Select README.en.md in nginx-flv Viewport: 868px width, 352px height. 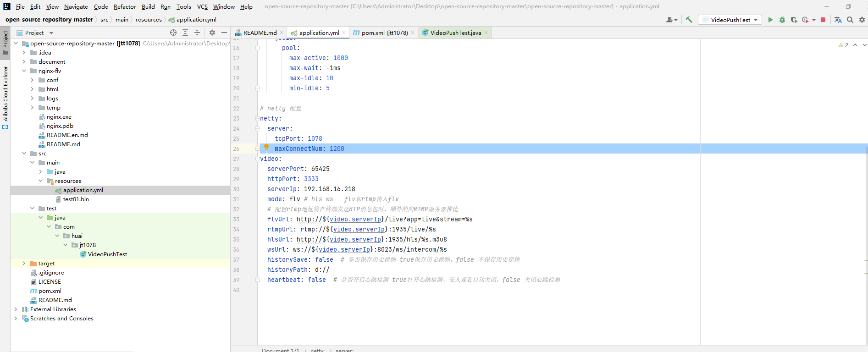point(67,135)
